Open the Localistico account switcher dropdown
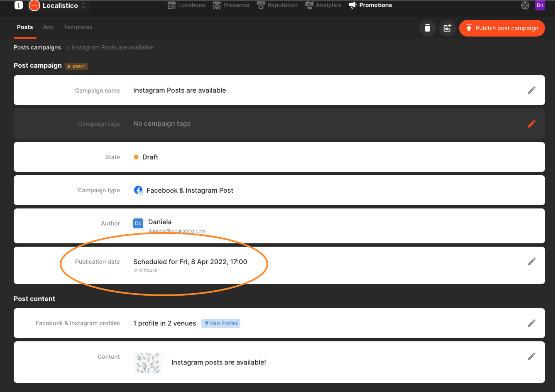 click(58, 6)
